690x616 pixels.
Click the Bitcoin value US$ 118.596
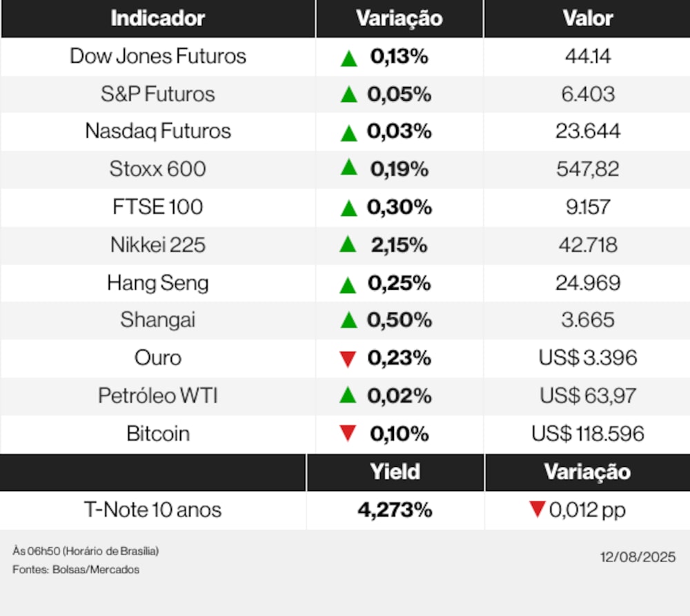(587, 434)
